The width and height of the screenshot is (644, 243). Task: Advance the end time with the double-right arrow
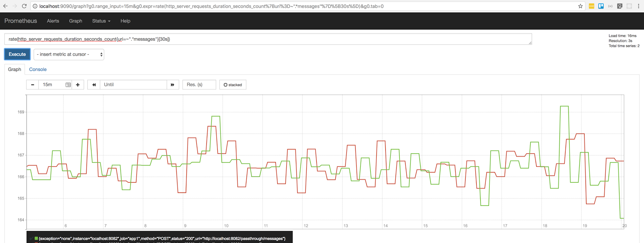pos(173,85)
